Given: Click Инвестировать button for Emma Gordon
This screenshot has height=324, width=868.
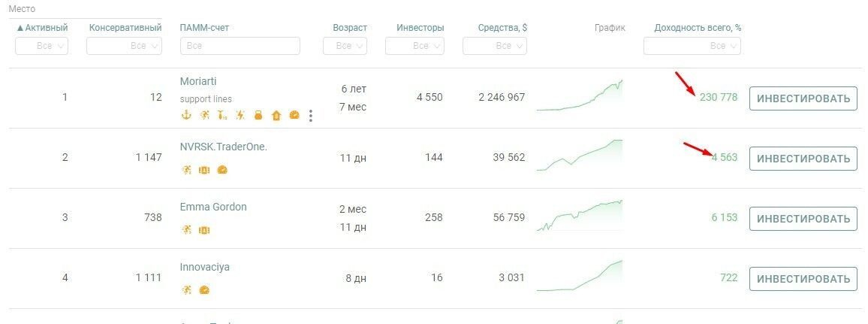Looking at the screenshot, I should [x=803, y=219].
